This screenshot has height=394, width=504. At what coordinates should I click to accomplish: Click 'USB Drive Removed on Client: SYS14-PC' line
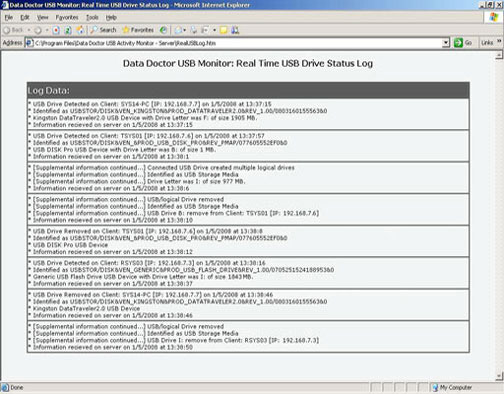point(151,295)
